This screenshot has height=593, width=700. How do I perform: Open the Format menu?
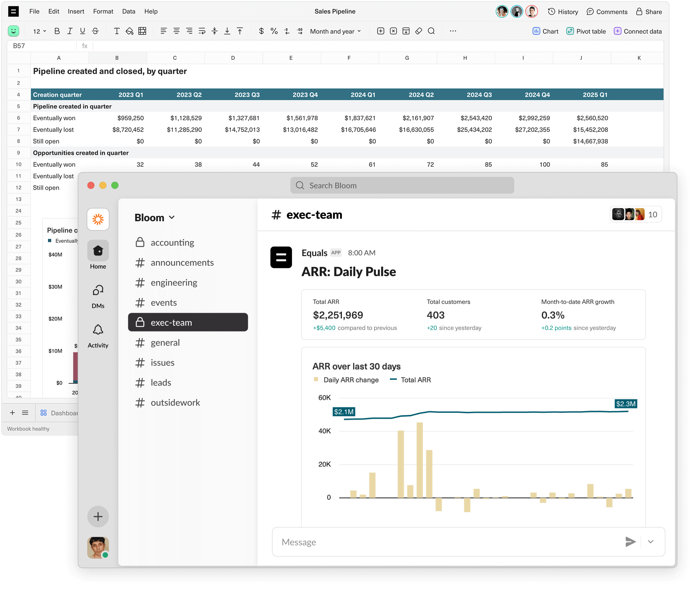[x=103, y=11]
